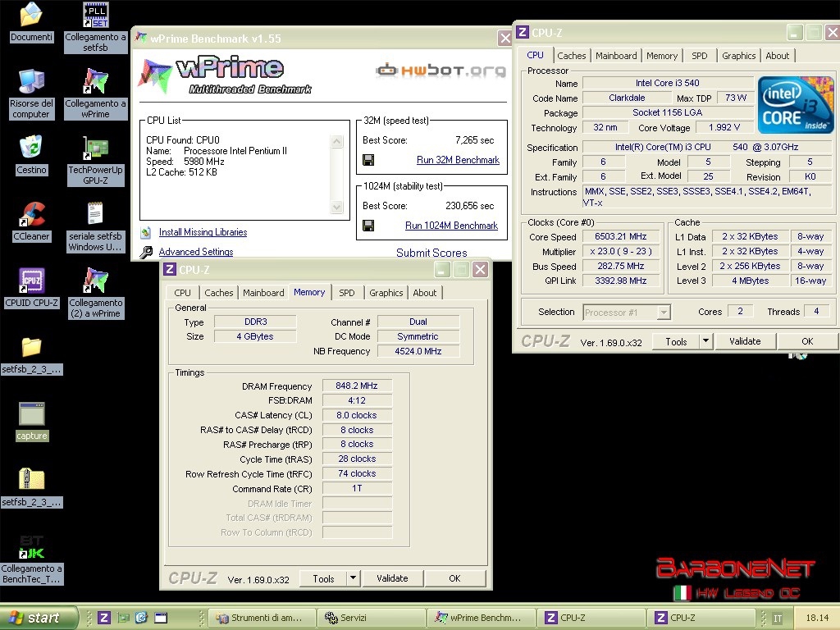Launch CPUID CPU-Z desktop shortcut

(32, 281)
